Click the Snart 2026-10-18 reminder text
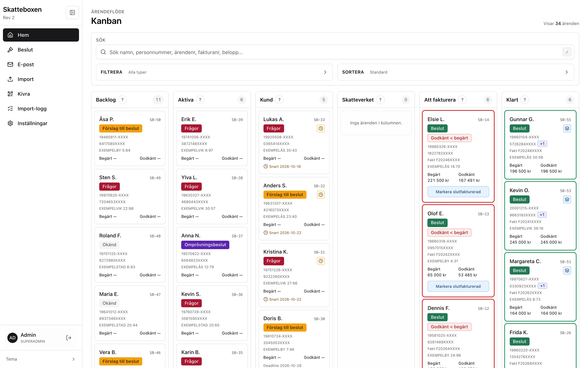Screen dimensions: 588x368 coord(285,167)
